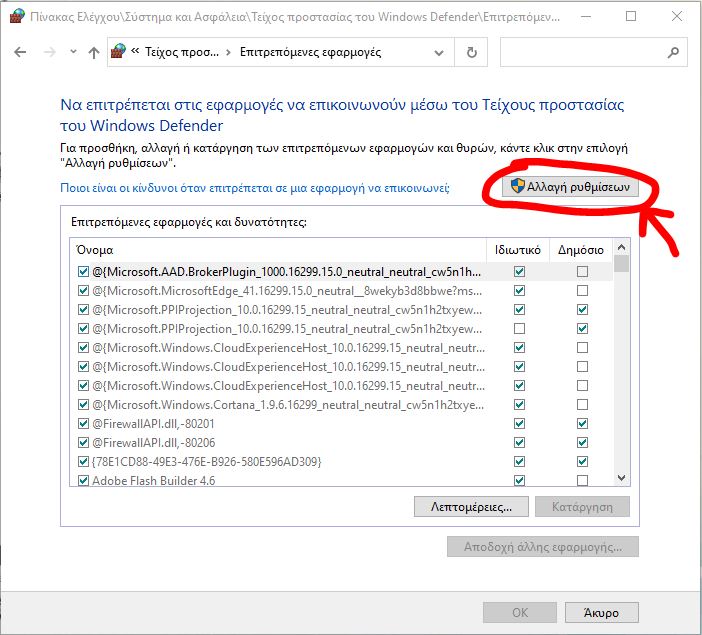Click the Back navigation arrow

(20, 52)
